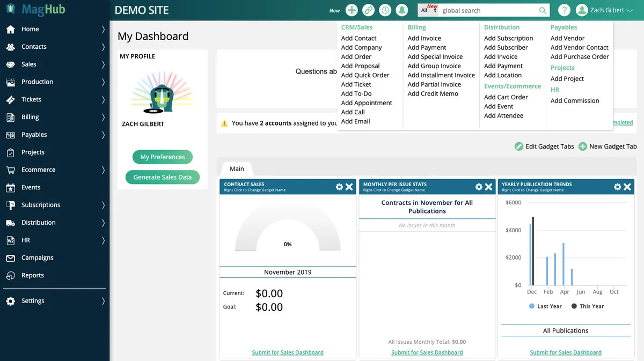Expand the Production sidebar chevron

[x=103, y=82]
